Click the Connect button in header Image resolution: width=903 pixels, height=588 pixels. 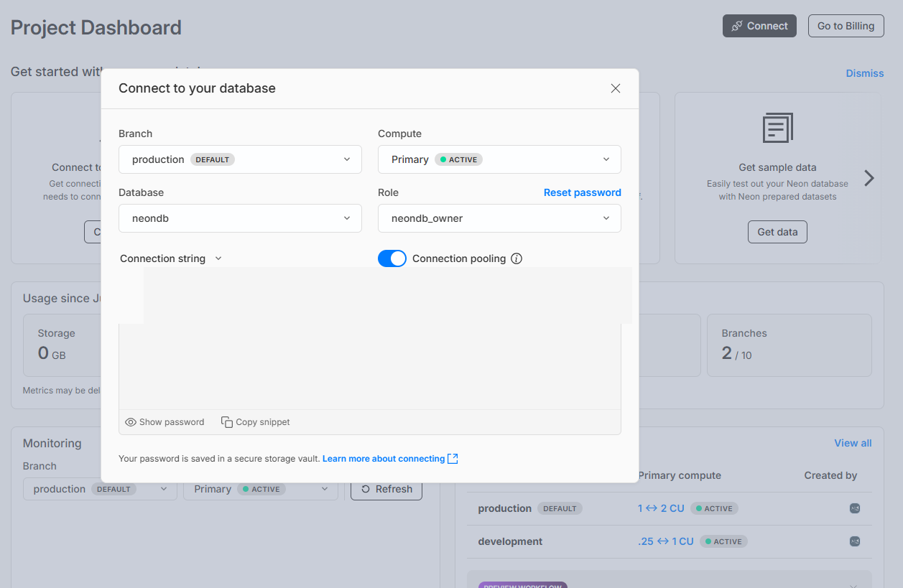pyautogui.click(x=759, y=26)
